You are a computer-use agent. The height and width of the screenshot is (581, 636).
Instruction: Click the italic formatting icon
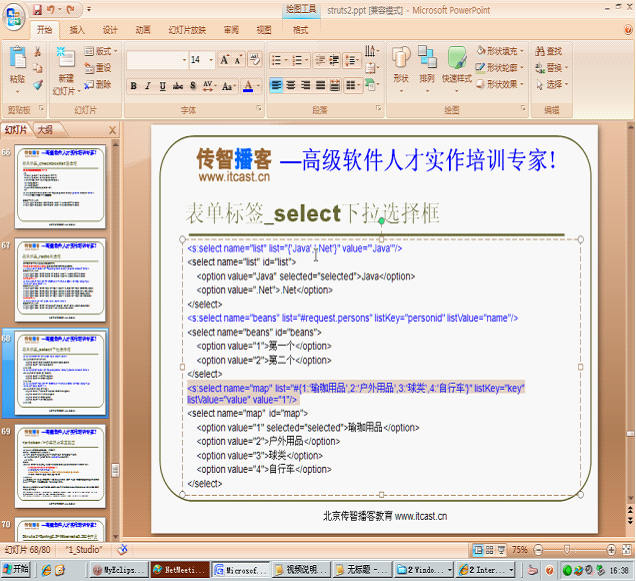pos(147,86)
